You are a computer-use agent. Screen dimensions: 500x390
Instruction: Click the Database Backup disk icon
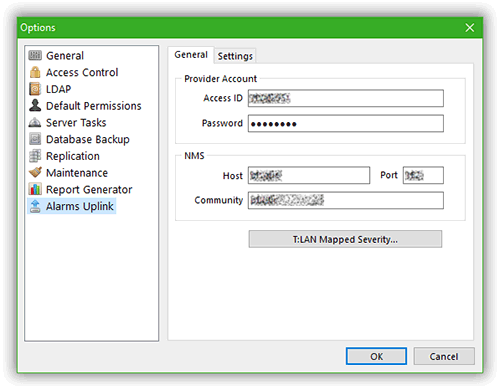click(35, 139)
